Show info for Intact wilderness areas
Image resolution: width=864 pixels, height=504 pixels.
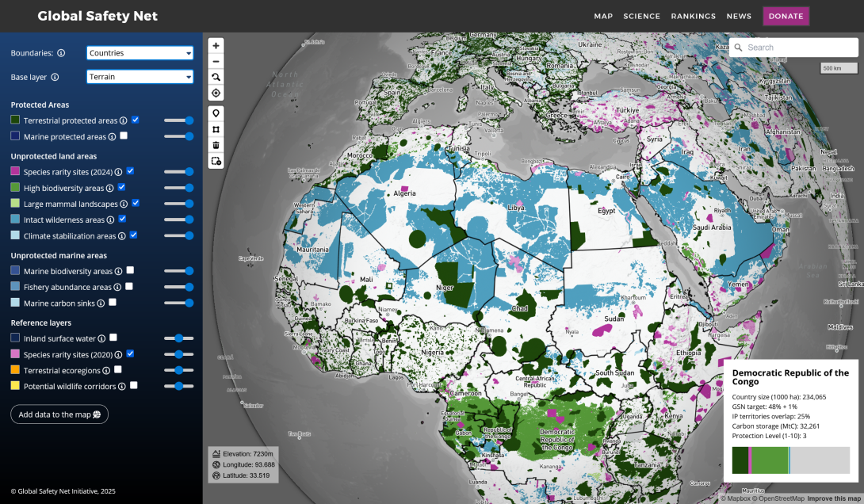[110, 220]
